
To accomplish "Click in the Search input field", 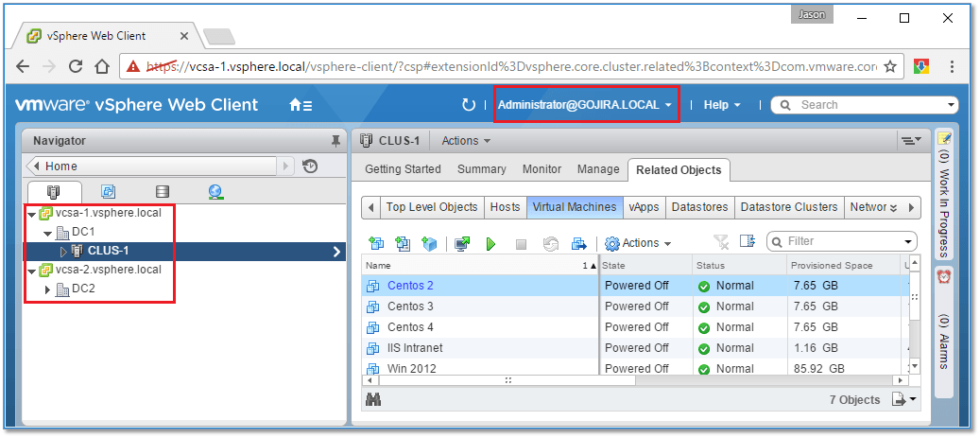I will click(865, 105).
